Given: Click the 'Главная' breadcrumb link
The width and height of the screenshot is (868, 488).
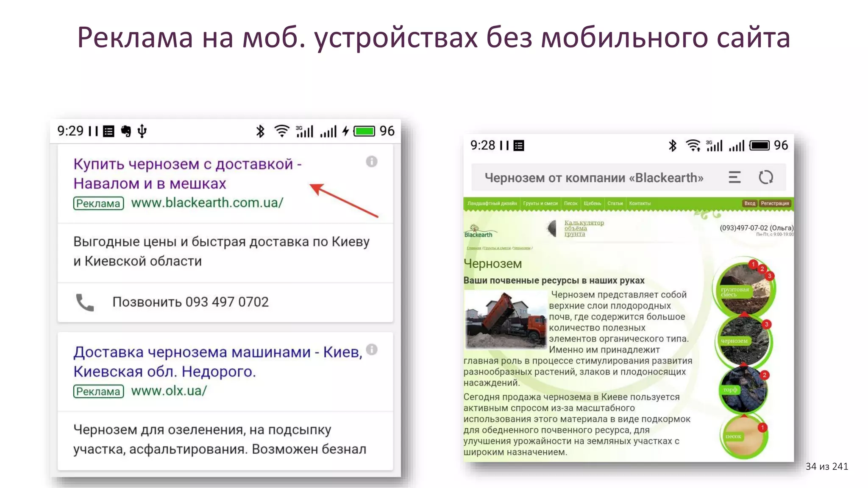Looking at the screenshot, I should click(x=474, y=248).
